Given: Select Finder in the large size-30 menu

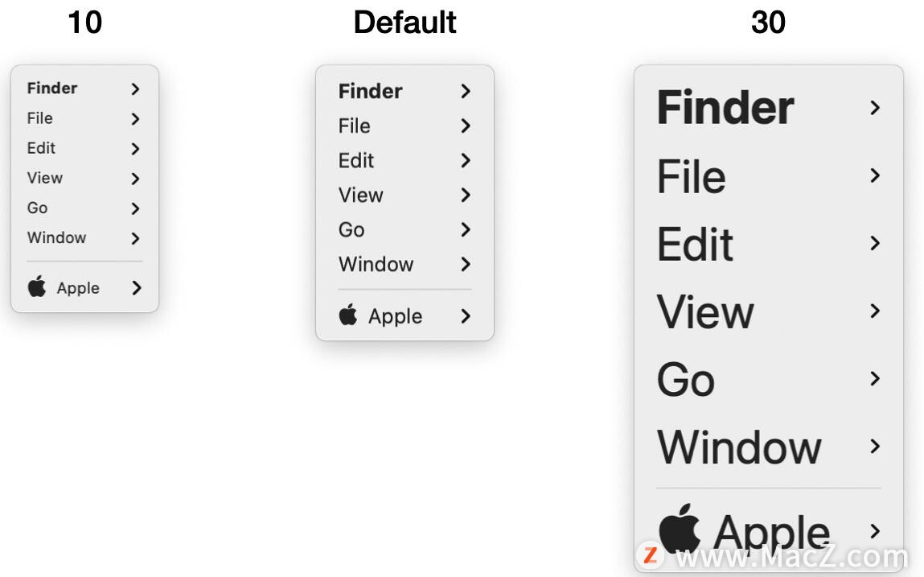Looking at the screenshot, I should tap(725, 107).
